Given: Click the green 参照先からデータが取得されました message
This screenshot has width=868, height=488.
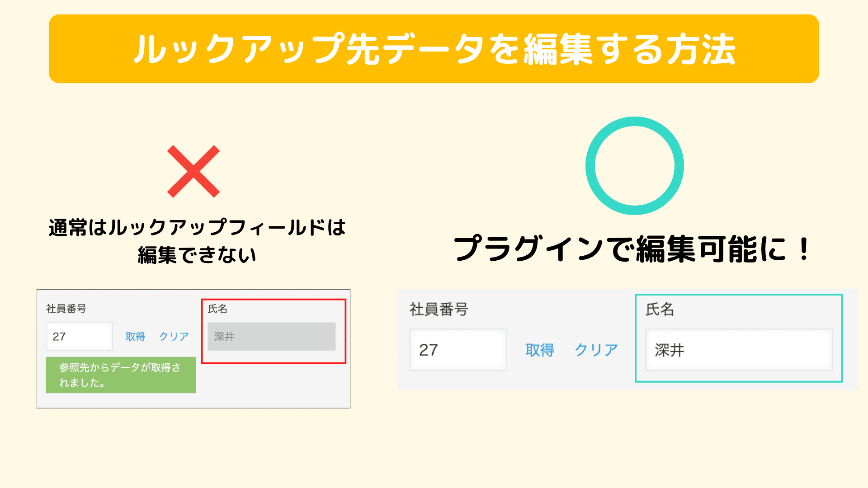Looking at the screenshot, I should tap(121, 375).
